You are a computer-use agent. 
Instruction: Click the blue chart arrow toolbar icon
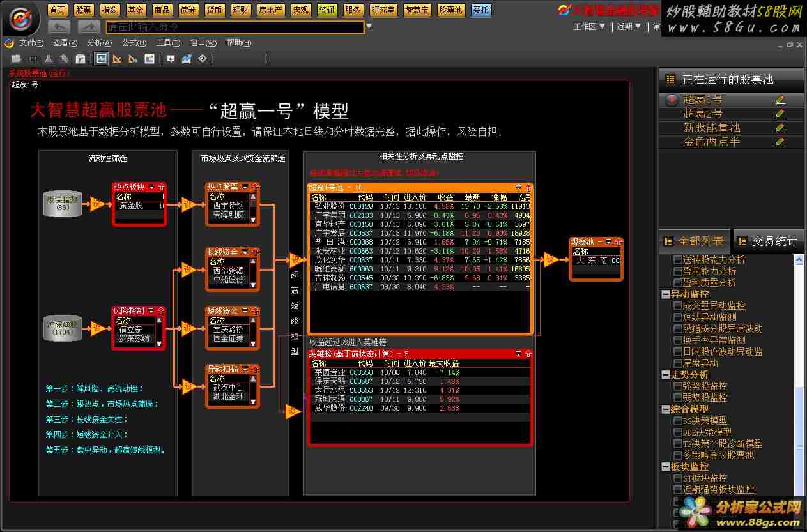coord(187,59)
